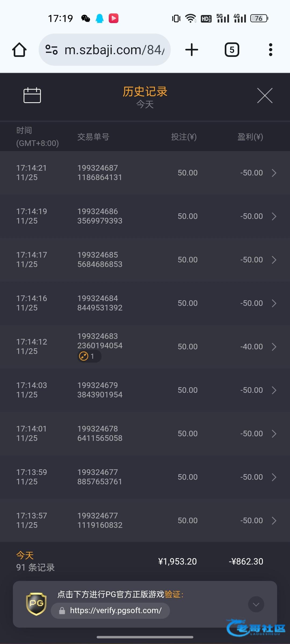Image resolution: width=290 pixels, height=644 pixels.
Task: Tap the 今天 summary label at the bottom
Action: [x=25, y=555]
